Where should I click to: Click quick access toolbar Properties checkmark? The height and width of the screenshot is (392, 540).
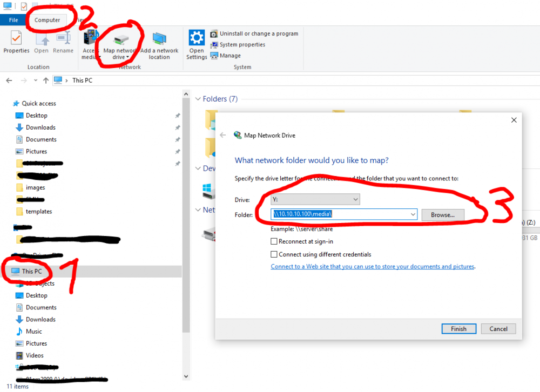point(24,6)
